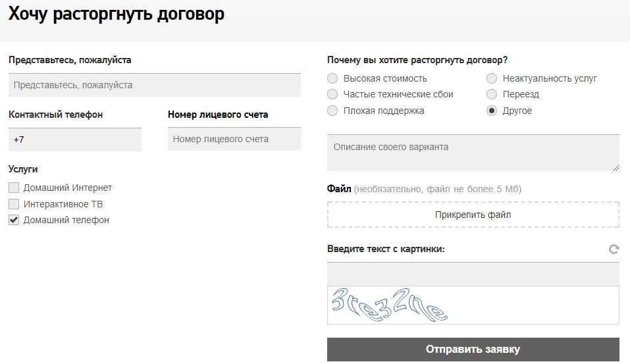Pick the Неактуальность услуг reason

tap(492, 78)
